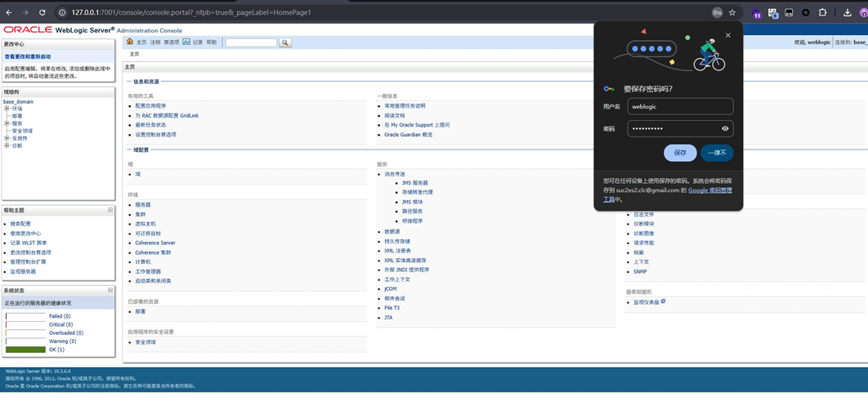868x402 pixels.
Task: Click 注销 in the console toolbar
Action: [x=155, y=42]
